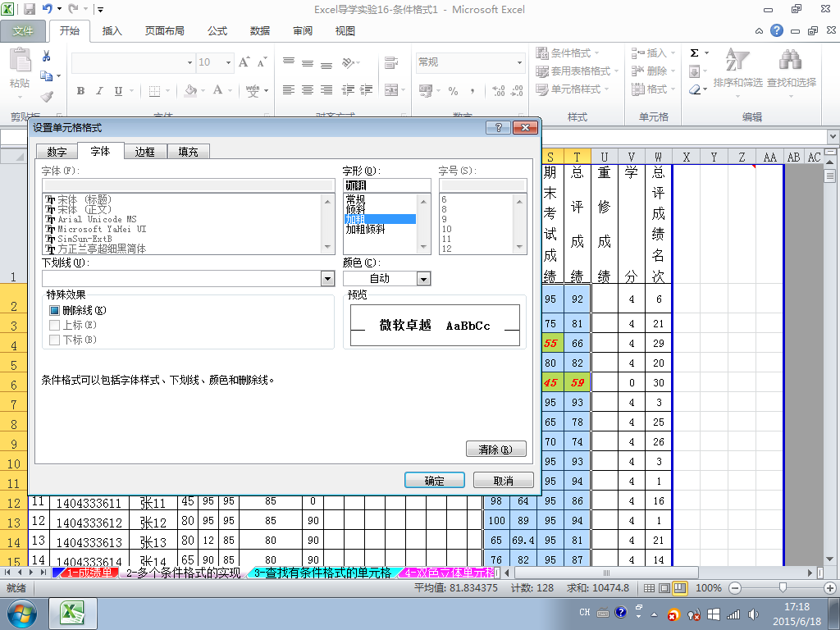
Task: Open the 单元格样式 cell styles menu
Action: [x=572, y=89]
